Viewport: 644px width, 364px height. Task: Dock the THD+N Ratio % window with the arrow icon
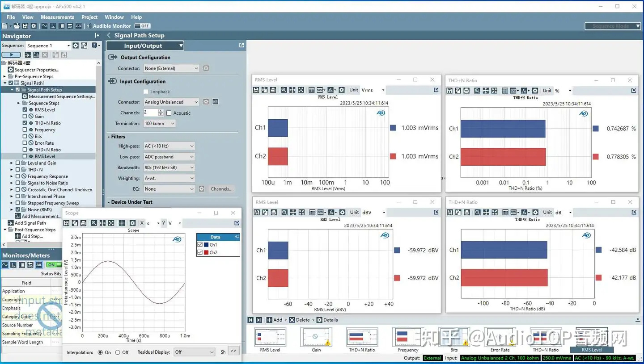634,90
